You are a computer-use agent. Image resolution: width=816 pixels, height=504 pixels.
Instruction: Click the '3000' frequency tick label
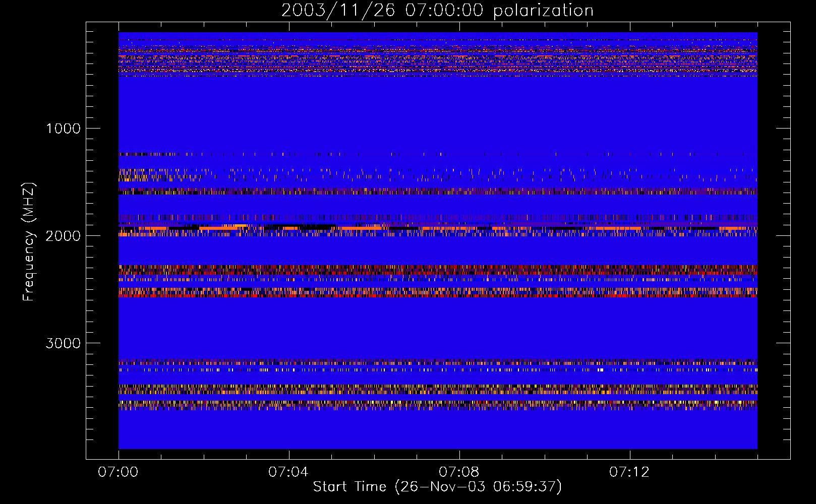click(x=63, y=343)
